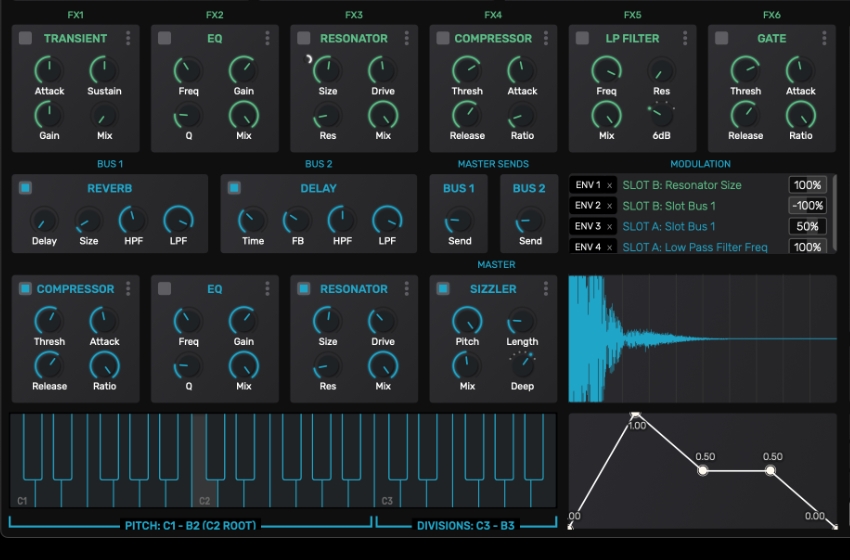Disable the Master Compressor toggle
The image size is (850, 560).
[25, 288]
